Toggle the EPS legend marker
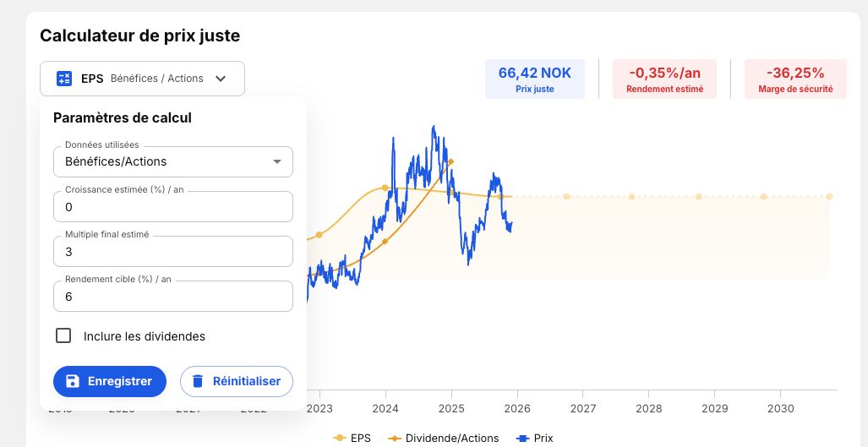 [339, 439]
